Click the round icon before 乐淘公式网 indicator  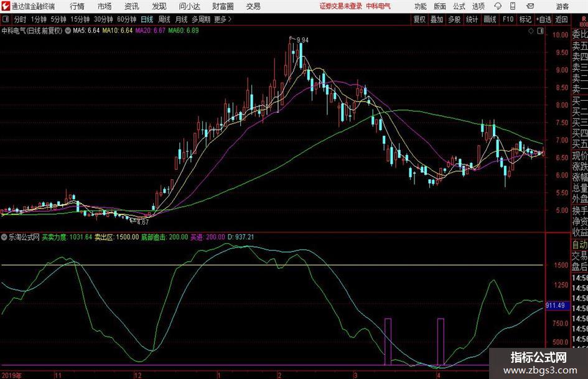(4, 237)
